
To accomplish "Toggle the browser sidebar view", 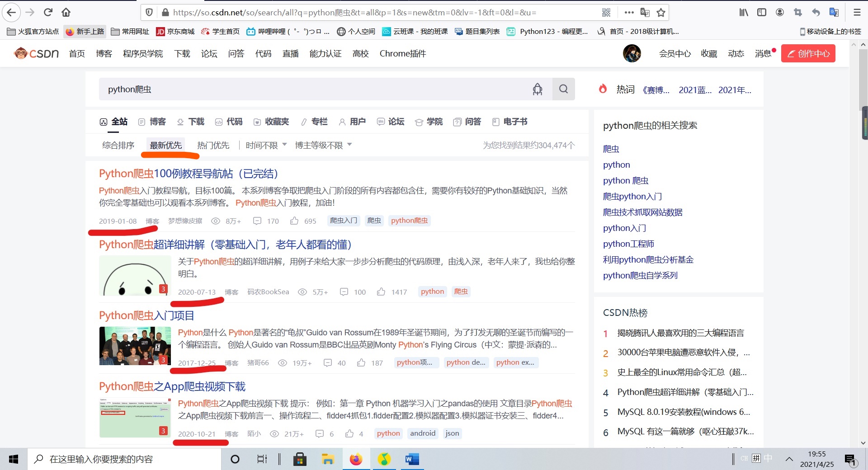I will (762, 13).
